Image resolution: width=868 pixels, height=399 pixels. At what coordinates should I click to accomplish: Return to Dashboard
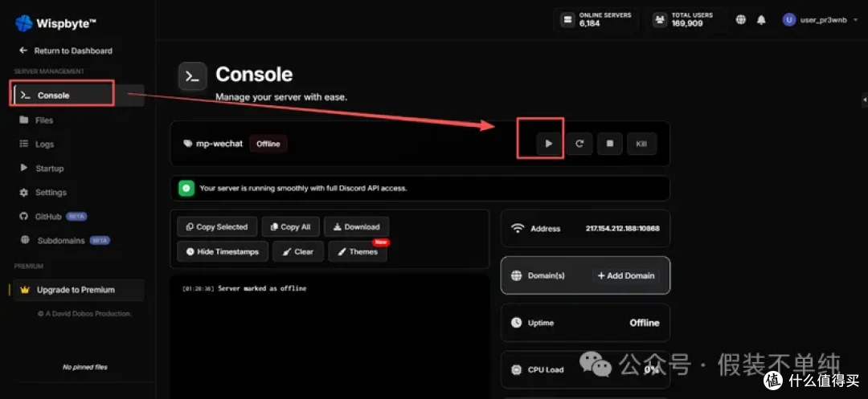coord(65,51)
